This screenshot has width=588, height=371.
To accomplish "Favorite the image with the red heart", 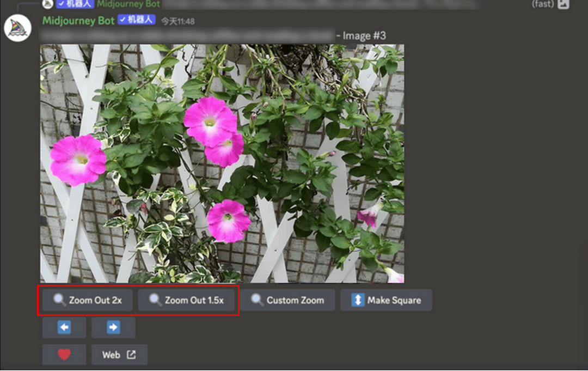I will tap(64, 355).
